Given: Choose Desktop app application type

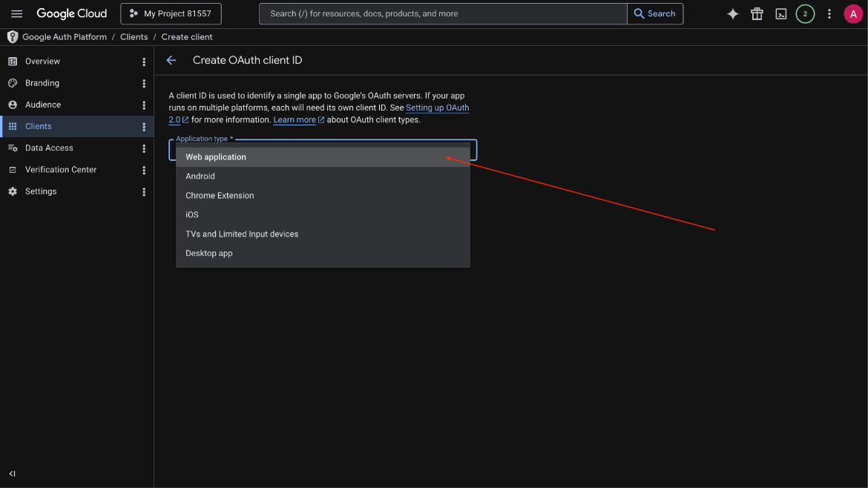Looking at the screenshot, I should [323, 254].
